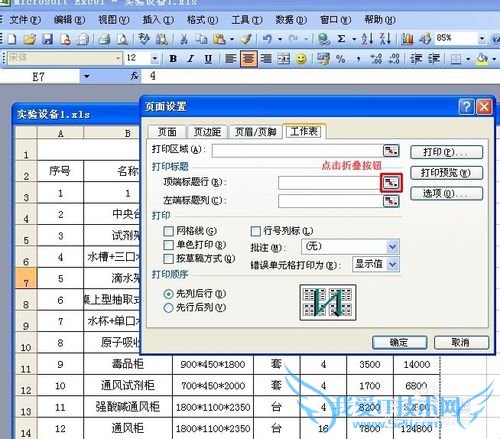The height and width of the screenshot is (439, 500).
Task: Open the font size 12 dropdown
Action: tap(154, 59)
